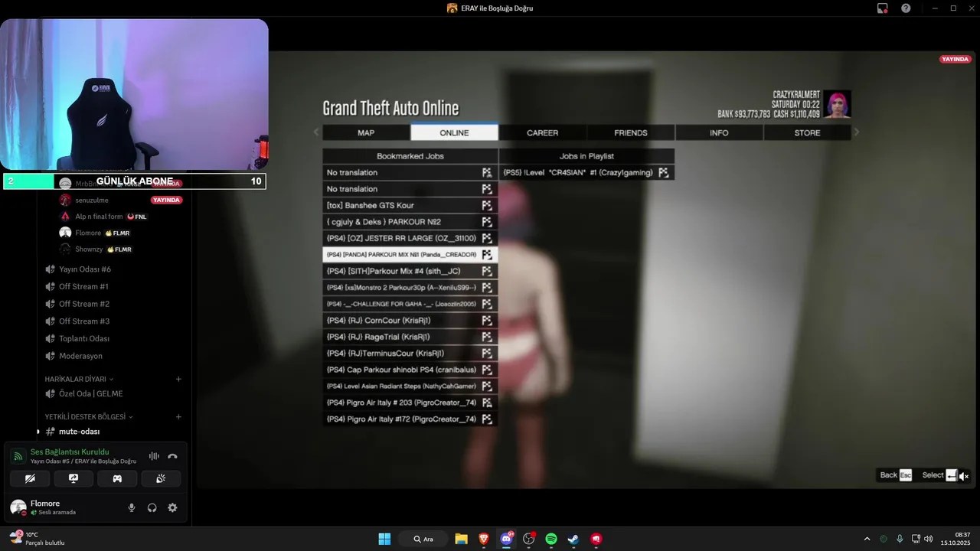980x551 pixels.
Task: Start an activity with gamepad icon
Action: click(117, 478)
